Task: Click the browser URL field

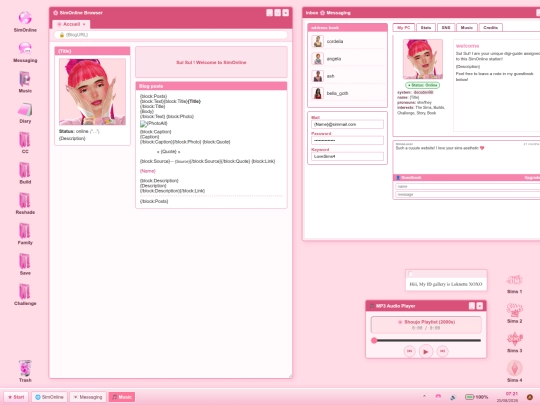Action: (171, 35)
